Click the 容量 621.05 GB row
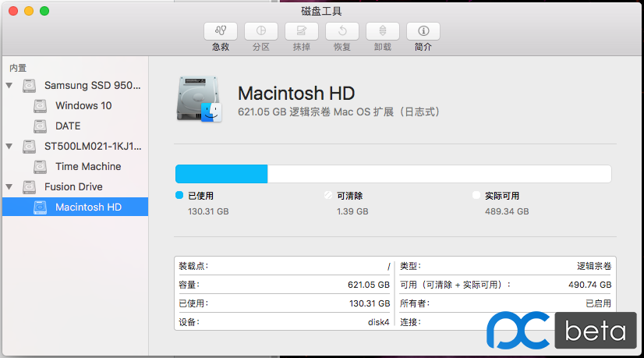This screenshot has height=358, width=644. [285, 285]
